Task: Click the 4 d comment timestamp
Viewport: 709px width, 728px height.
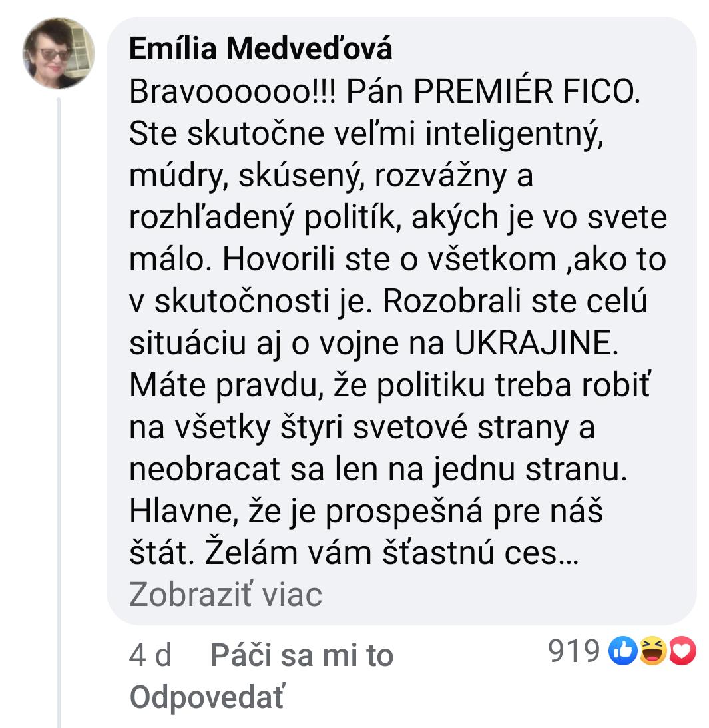Action: (150, 656)
